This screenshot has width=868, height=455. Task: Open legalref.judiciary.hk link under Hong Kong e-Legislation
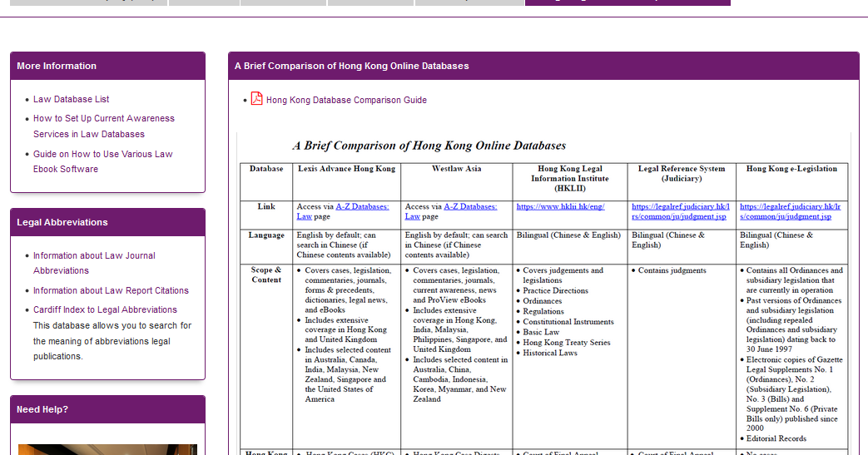tap(790, 211)
